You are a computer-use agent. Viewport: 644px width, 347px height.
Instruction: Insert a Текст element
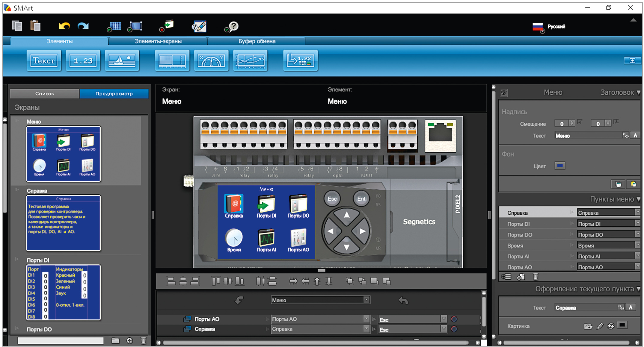pyautogui.click(x=44, y=61)
